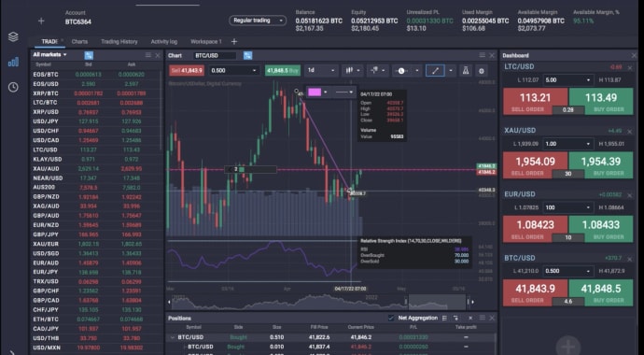The height and width of the screenshot is (355, 644).
Task: Add a new account with plus icon
Action: [41, 21]
